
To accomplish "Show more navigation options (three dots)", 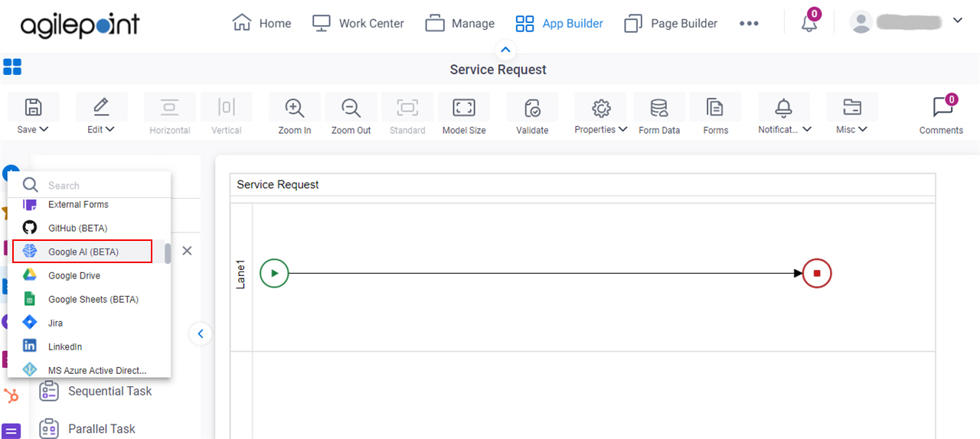I will tap(749, 24).
